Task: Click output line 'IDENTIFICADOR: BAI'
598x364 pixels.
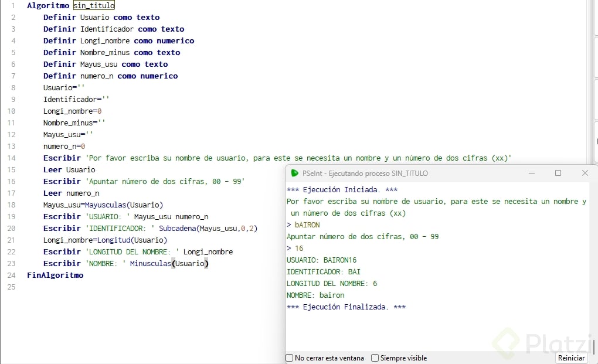Action: [324, 272]
